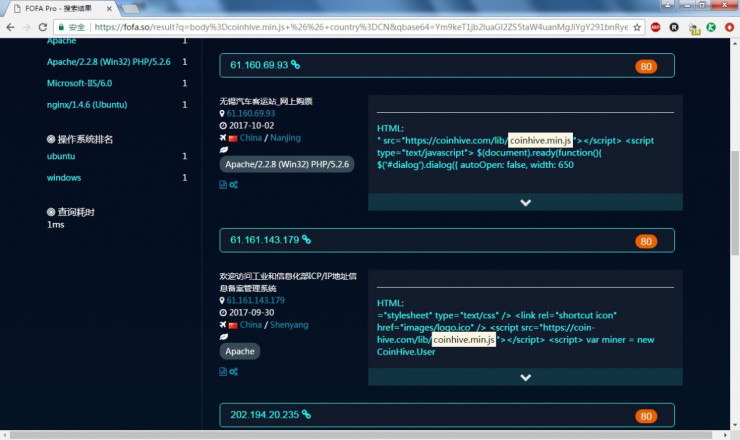This screenshot has width=740, height=440.
Task: Bookmark page with star icon
Action: tap(637, 27)
